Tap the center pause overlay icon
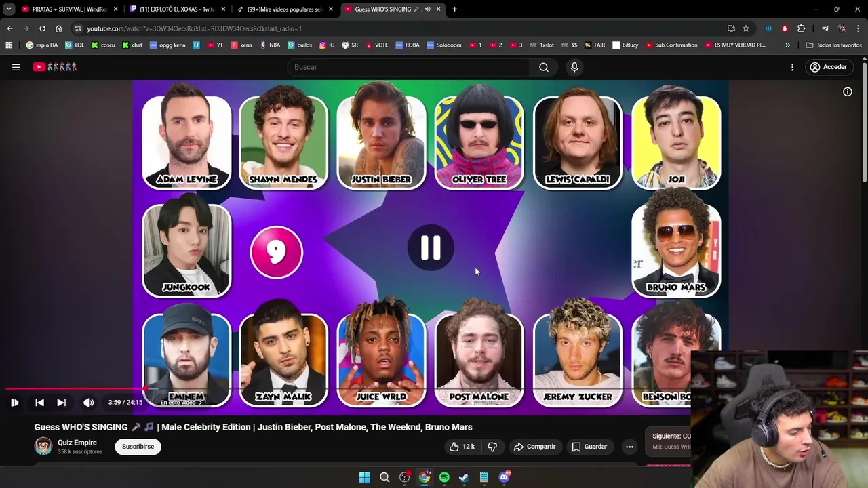The image size is (868, 488). click(x=431, y=248)
